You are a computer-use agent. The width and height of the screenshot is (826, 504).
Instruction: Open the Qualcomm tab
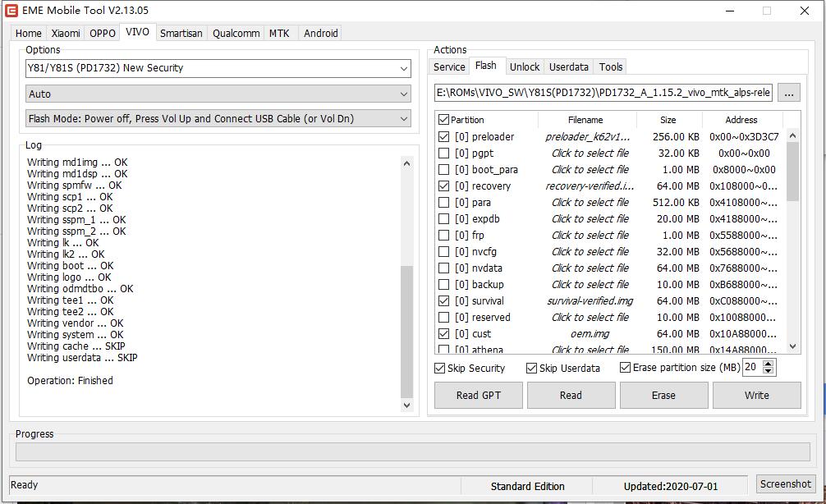point(236,33)
